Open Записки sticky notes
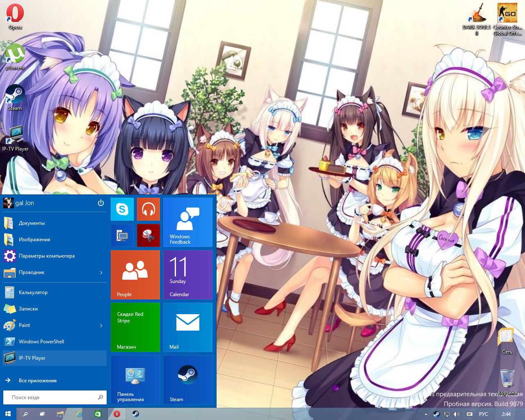 point(55,309)
